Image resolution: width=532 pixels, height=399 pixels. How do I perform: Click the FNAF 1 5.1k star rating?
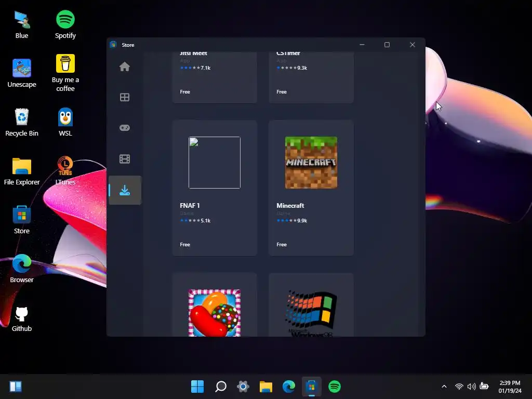pos(195,220)
